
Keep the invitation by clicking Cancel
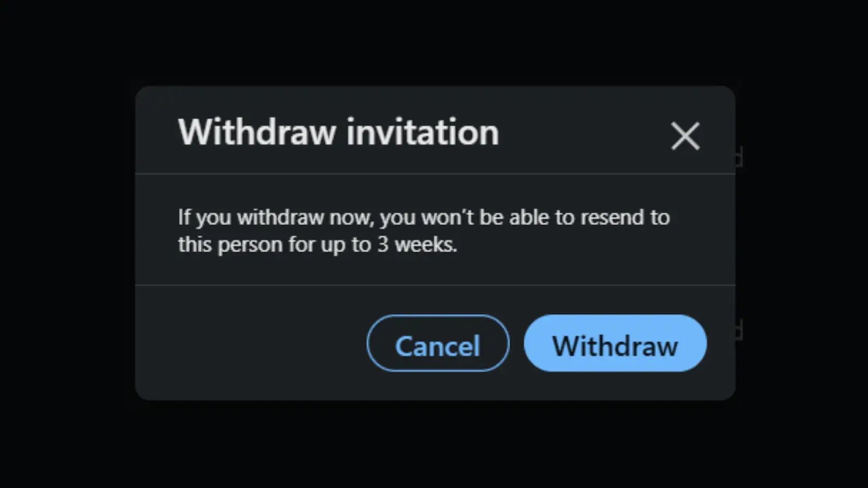[x=438, y=343]
